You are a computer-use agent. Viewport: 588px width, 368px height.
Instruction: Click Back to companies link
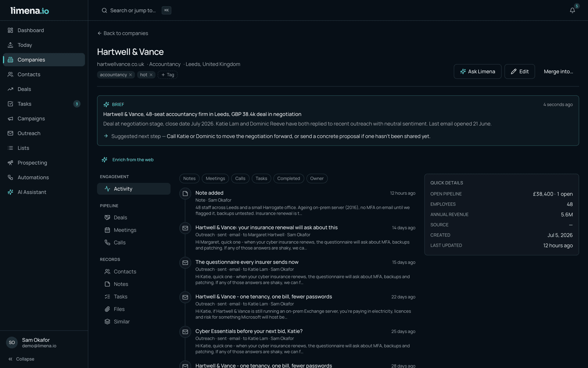pyautogui.click(x=122, y=33)
